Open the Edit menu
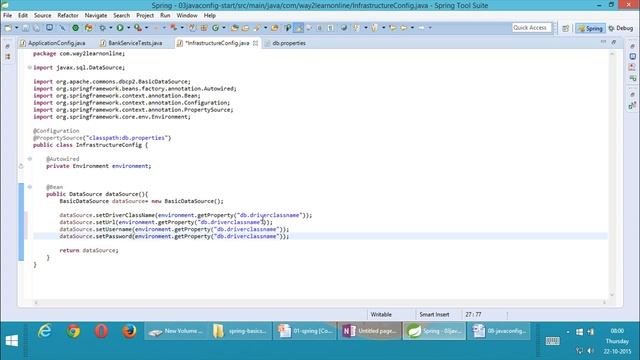This screenshot has width=640, height=360. coord(23,16)
